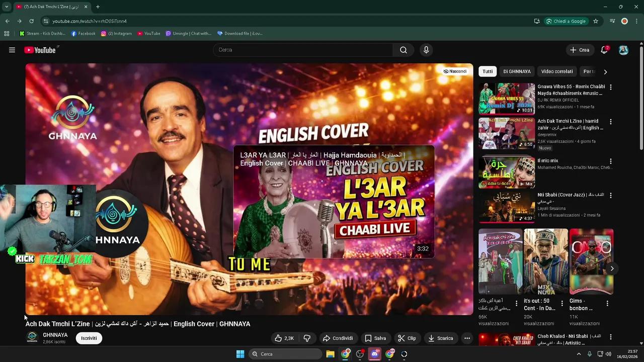Open the YouTube hamburger guide menu

(x=12, y=50)
